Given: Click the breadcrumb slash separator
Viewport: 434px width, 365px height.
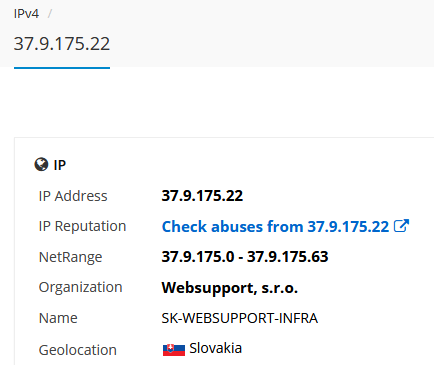Looking at the screenshot, I should [x=50, y=14].
